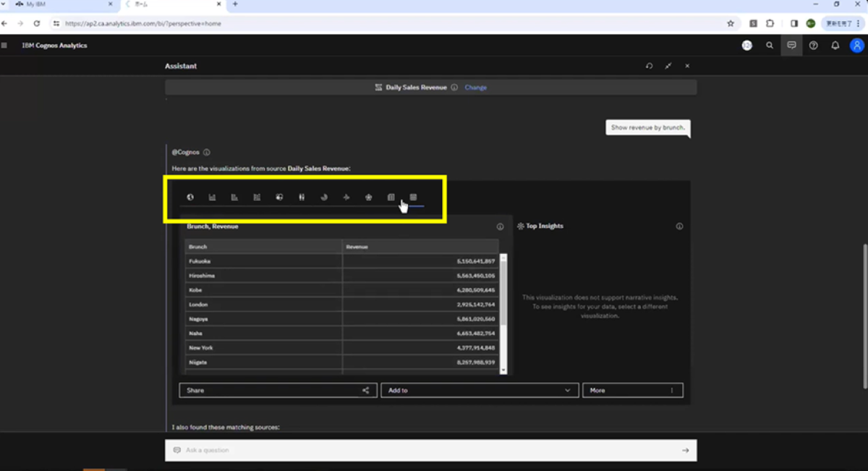Image resolution: width=868 pixels, height=471 pixels.
Task: Toggle the Assistant chat icon in header
Action: [792, 46]
